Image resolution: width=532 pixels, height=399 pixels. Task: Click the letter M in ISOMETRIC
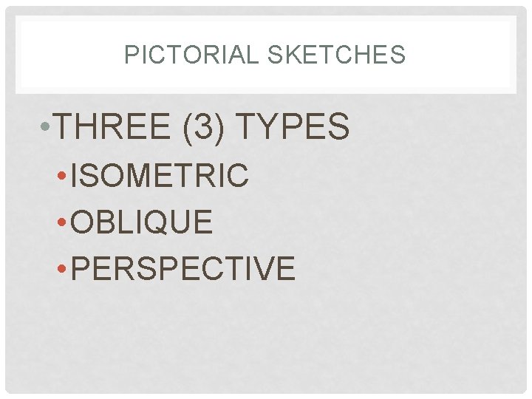151,176
